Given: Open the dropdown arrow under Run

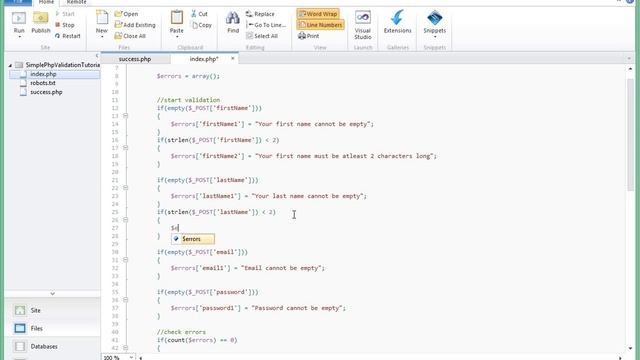Looking at the screenshot, I should pos(19,37).
